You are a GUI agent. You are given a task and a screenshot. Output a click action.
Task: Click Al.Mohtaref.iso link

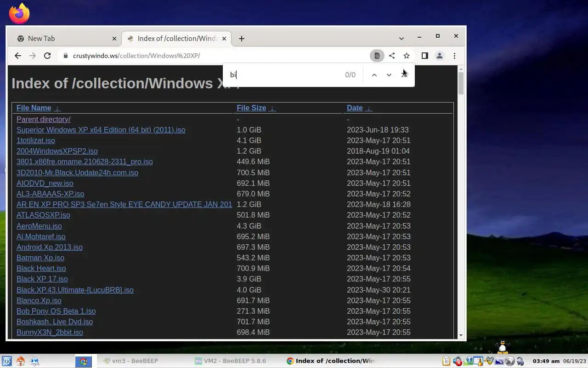(41, 237)
